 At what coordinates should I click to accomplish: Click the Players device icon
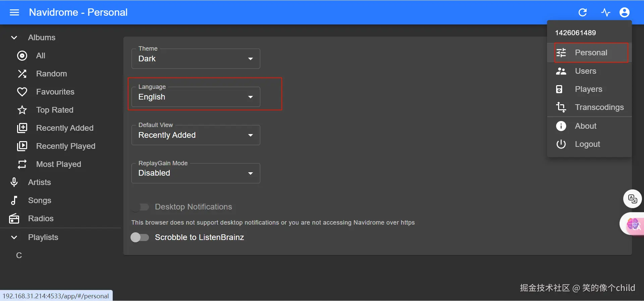pos(559,89)
